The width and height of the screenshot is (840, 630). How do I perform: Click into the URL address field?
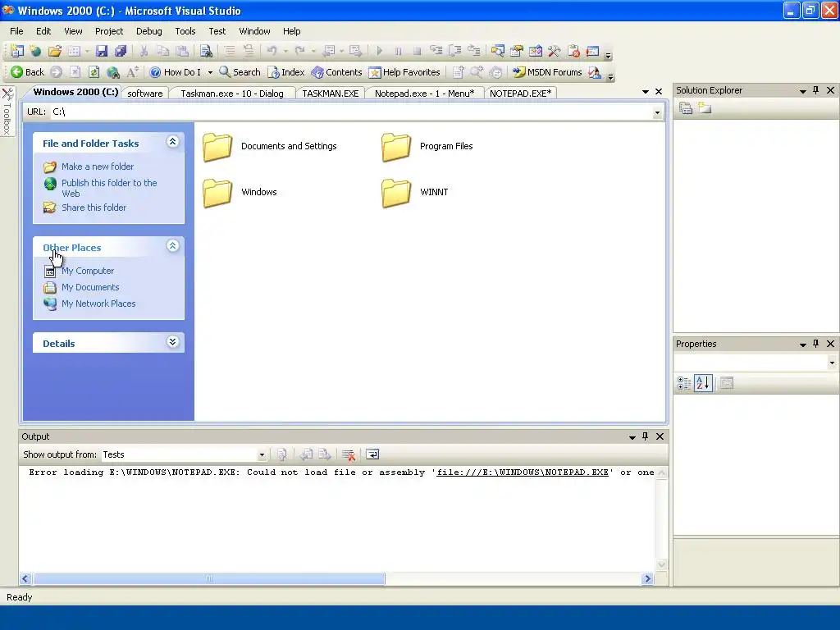pos(351,112)
